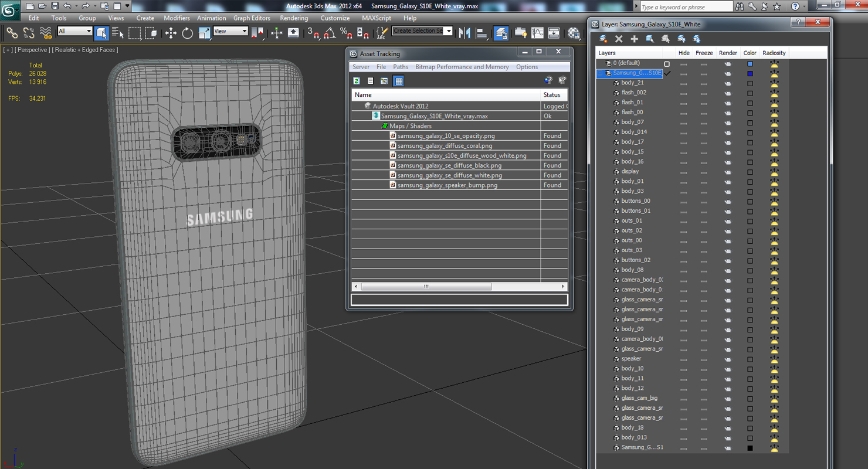868x469 pixels.
Task: Open the viewport [+] menu
Action: pos(8,50)
